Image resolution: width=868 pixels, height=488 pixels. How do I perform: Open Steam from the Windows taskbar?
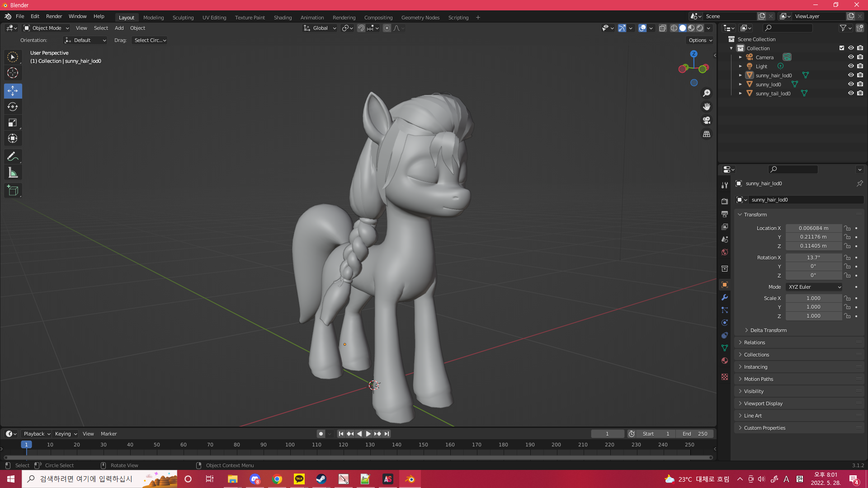(x=321, y=479)
